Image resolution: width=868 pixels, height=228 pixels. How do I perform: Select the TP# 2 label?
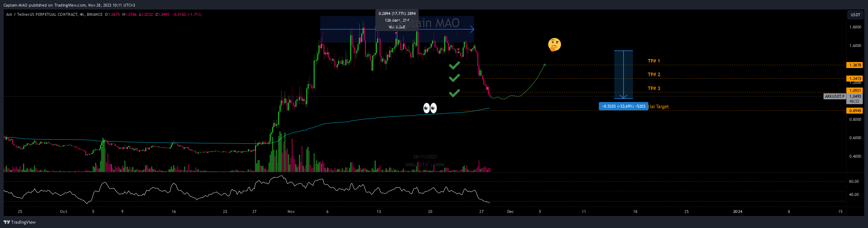(654, 74)
